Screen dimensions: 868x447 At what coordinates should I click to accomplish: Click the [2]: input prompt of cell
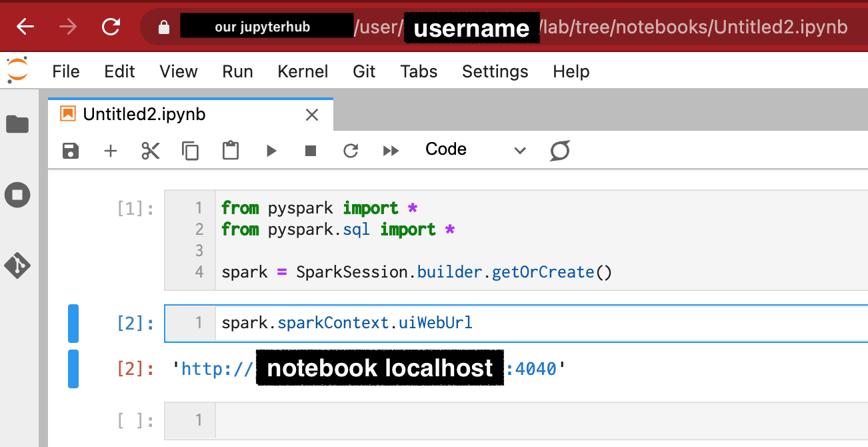pos(135,324)
